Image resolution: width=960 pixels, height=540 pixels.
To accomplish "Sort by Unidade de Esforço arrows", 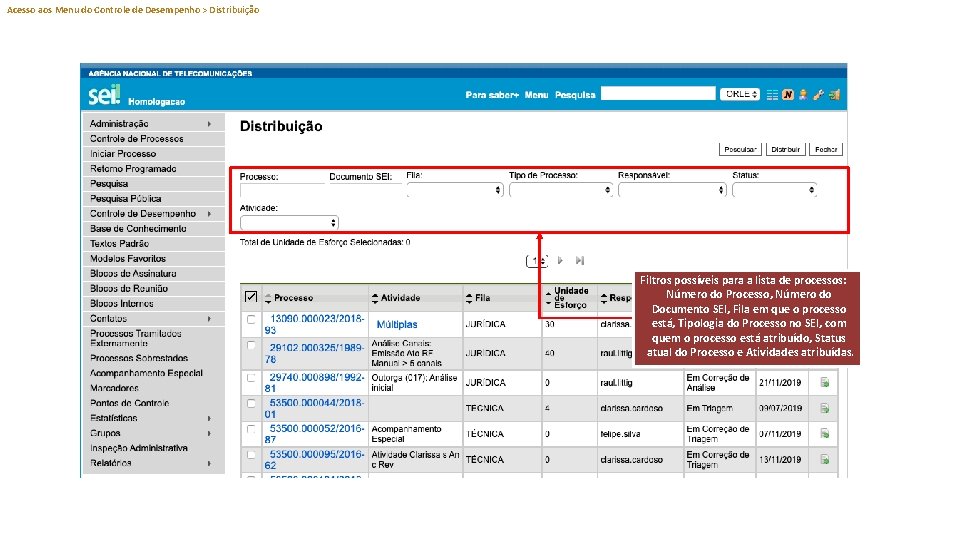I will 548,298.
